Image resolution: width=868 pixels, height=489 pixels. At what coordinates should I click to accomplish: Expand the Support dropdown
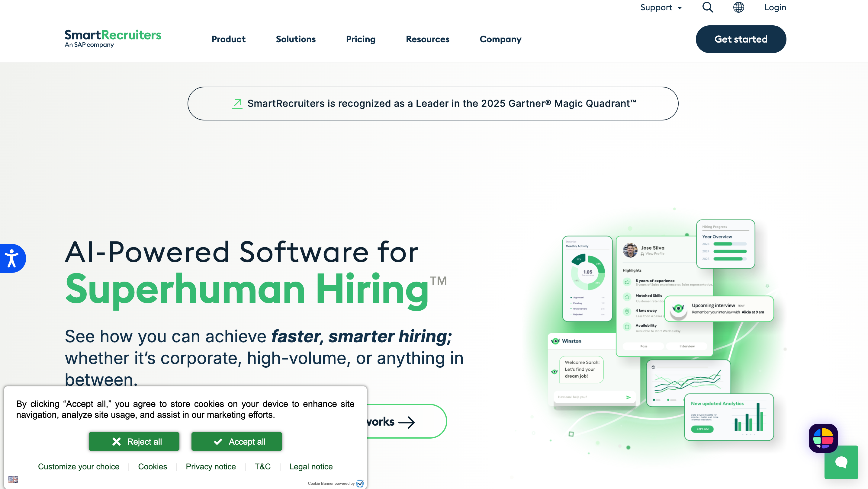pyautogui.click(x=661, y=8)
